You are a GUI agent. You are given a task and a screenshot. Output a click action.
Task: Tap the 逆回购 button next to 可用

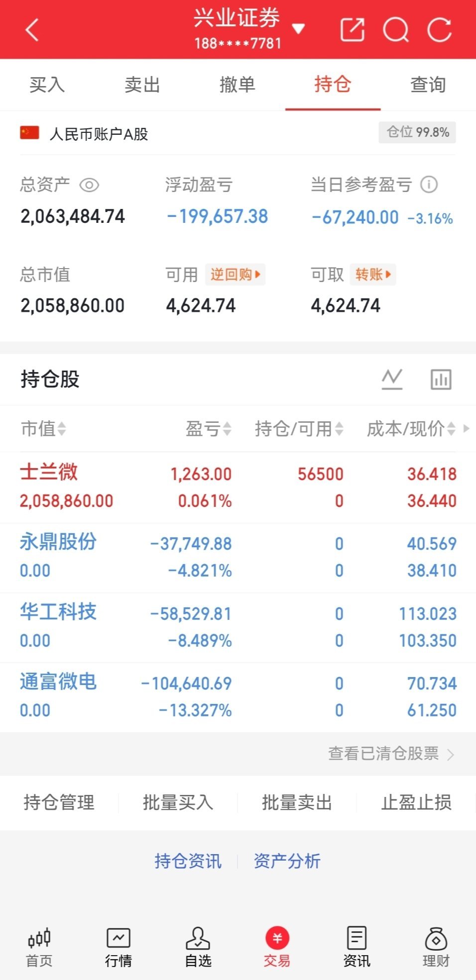[235, 275]
